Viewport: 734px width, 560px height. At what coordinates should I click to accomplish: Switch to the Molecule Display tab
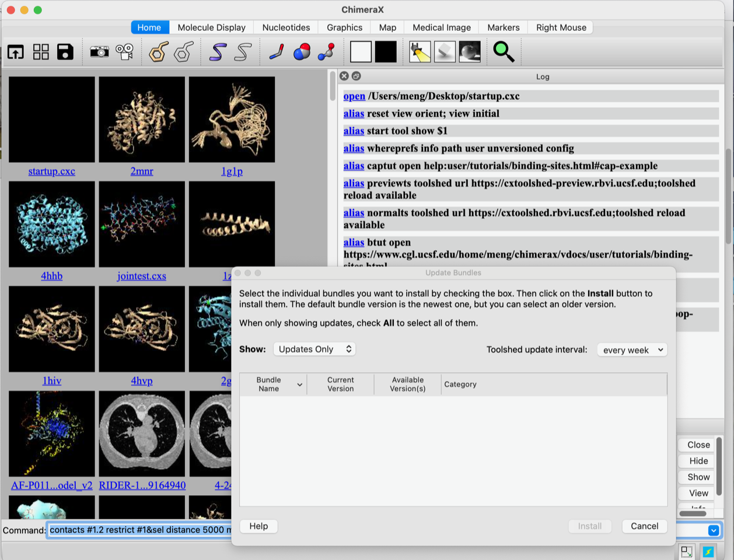pos(211,27)
